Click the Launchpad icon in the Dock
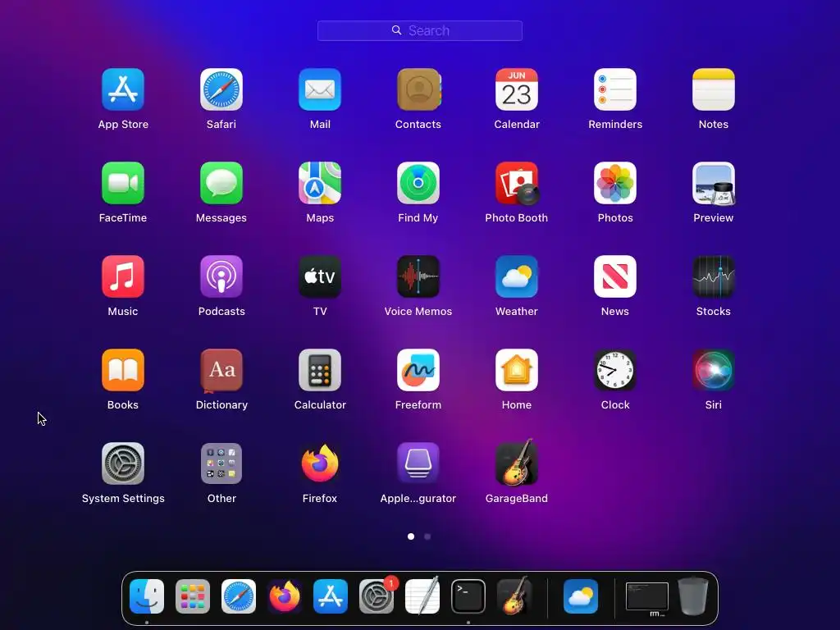 pyautogui.click(x=193, y=596)
